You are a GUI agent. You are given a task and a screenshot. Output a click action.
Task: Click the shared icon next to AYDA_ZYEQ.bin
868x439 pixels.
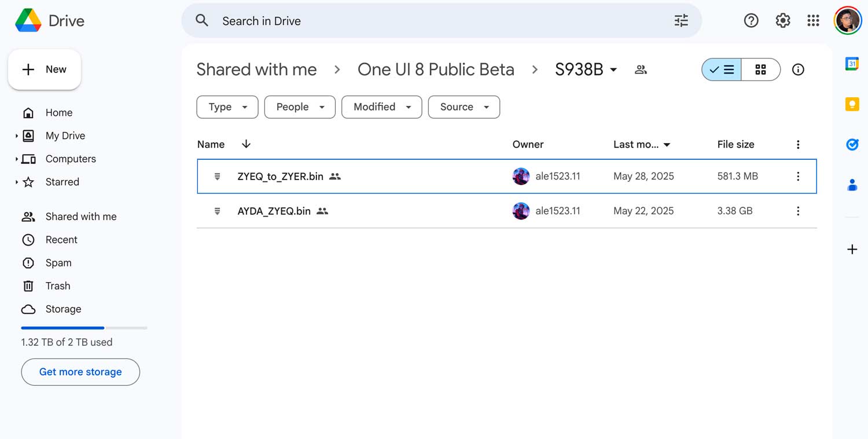[x=322, y=211]
